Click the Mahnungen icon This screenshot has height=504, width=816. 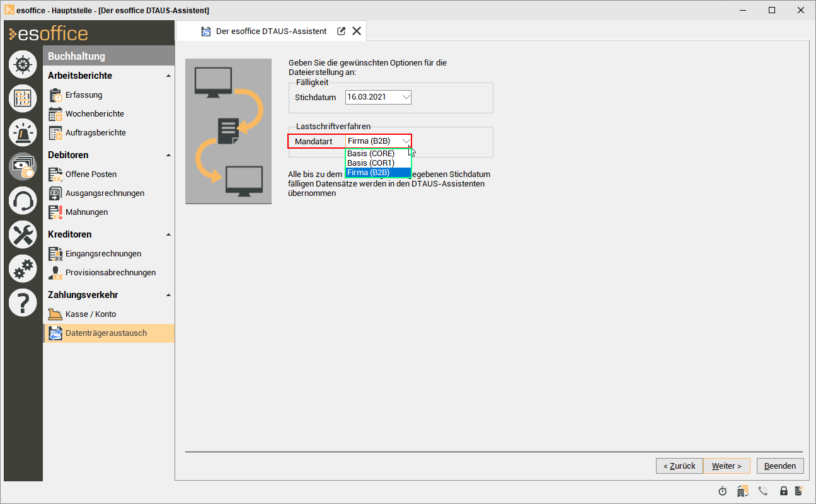click(55, 212)
